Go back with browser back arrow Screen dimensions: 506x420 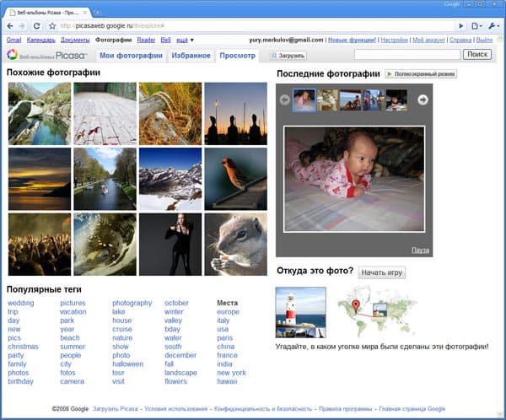[10, 26]
